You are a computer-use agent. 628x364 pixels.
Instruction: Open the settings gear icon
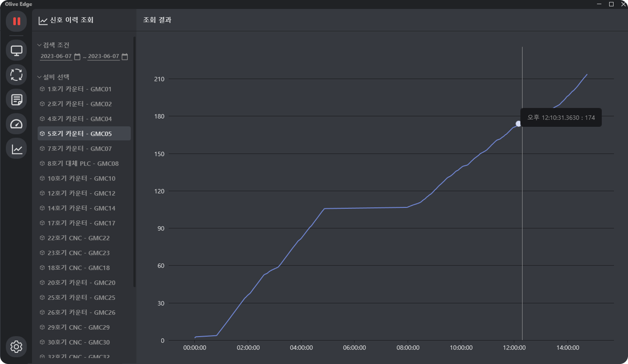click(16, 347)
